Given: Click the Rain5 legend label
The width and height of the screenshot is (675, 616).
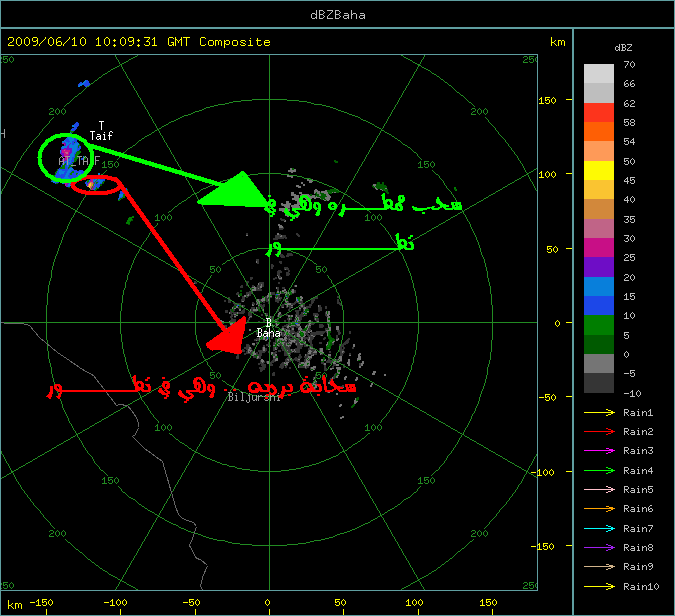Looking at the screenshot, I should pyautogui.click(x=638, y=489).
